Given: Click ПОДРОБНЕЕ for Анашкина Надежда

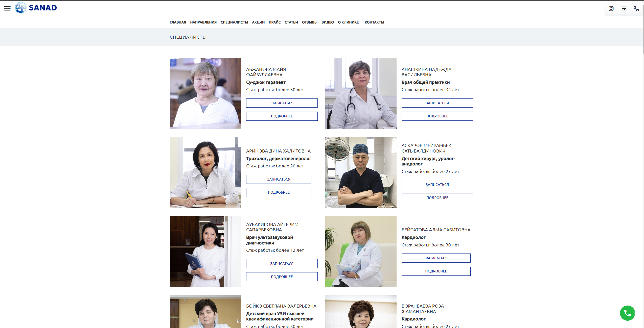Looking at the screenshot, I should pos(437,116).
